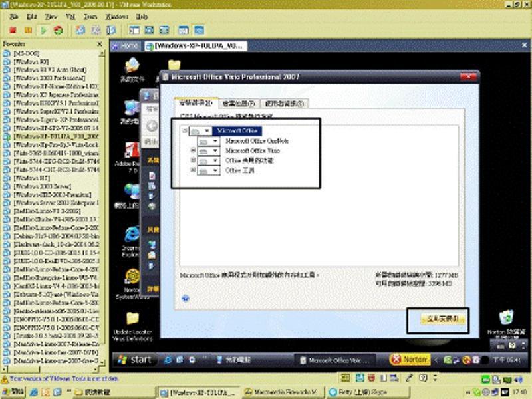Open the Microsoft Office Visio install dropdown

coord(208,151)
